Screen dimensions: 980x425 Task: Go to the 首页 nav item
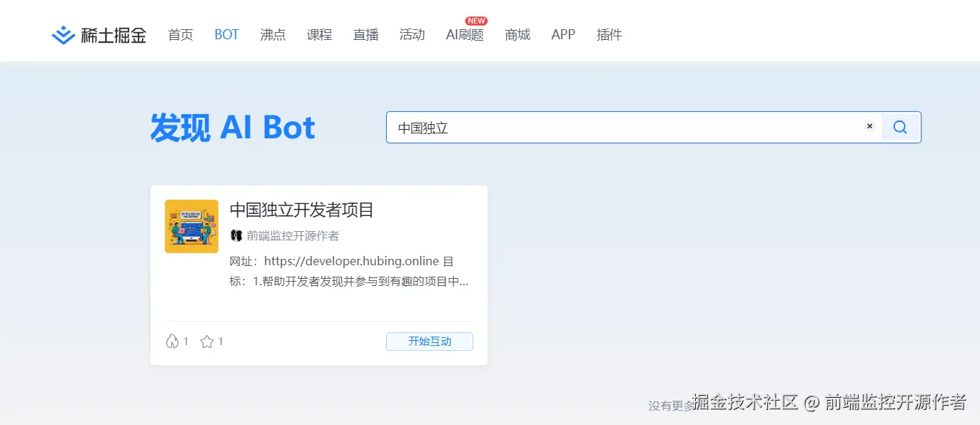[181, 34]
